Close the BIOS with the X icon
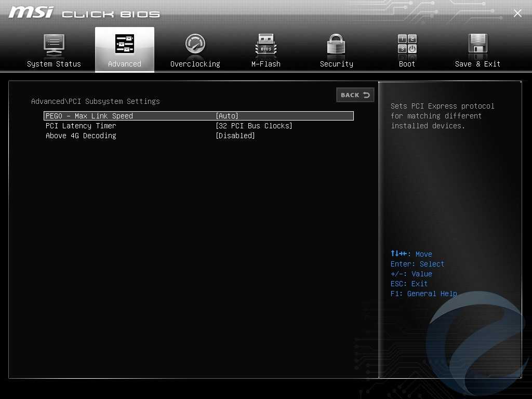Screen dimensions: 532x399 [517, 14]
